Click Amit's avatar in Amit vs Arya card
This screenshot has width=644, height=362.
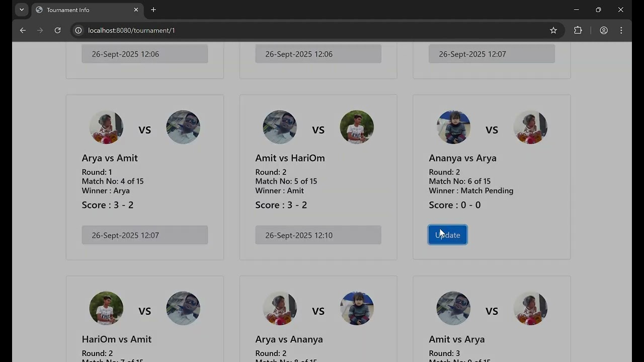[453, 308]
